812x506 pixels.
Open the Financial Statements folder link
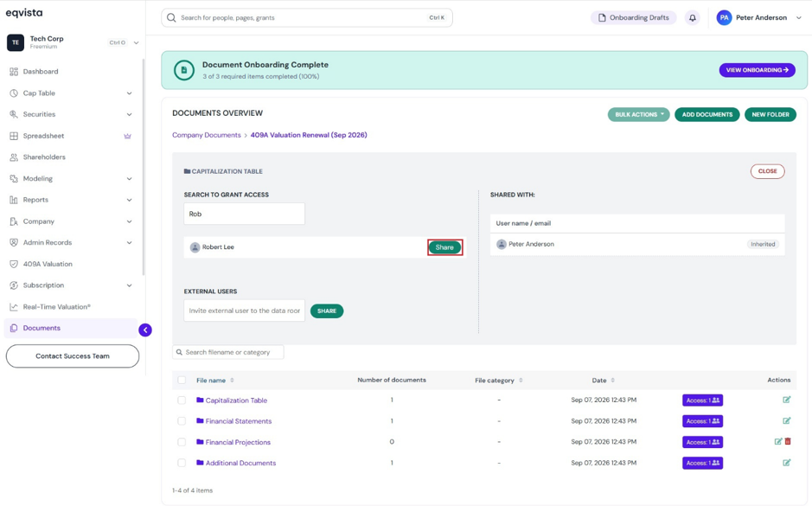238,421
